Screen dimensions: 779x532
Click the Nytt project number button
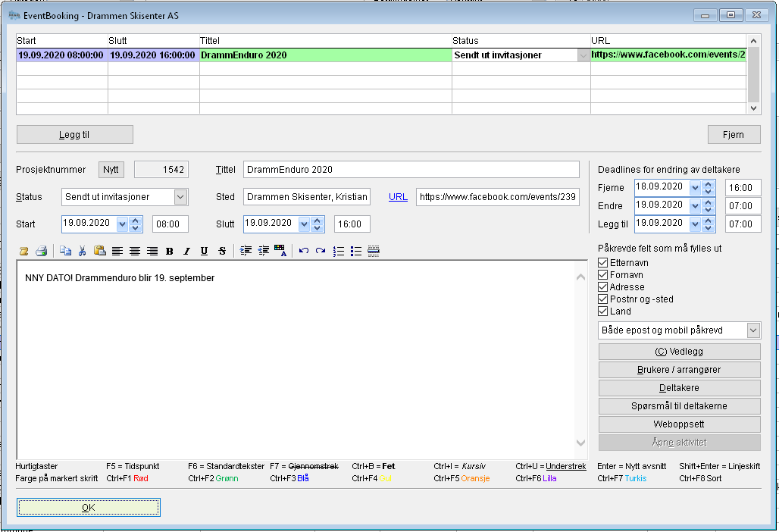(x=111, y=170)
